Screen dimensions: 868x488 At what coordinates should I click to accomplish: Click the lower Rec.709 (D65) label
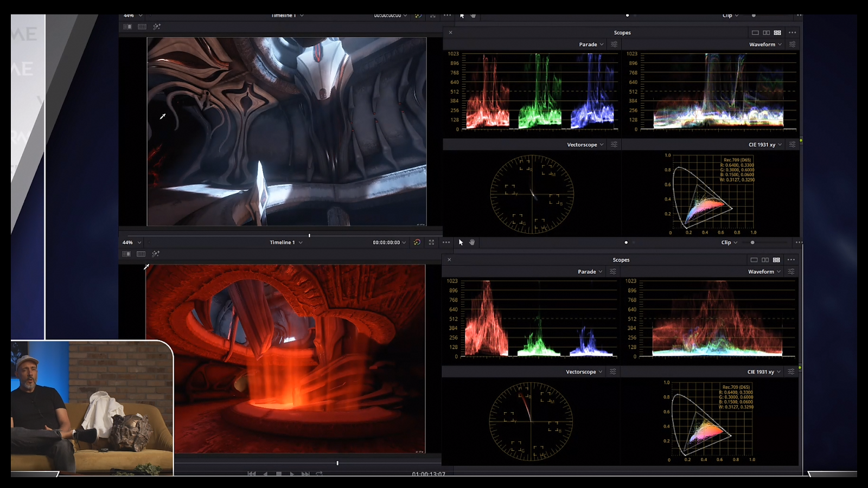(x=736, y=387)
